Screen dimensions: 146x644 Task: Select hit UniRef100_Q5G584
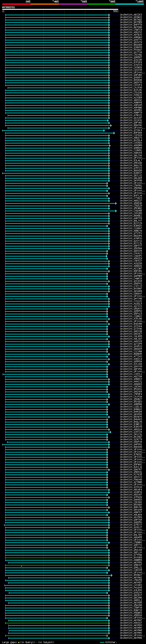point(131,249)
